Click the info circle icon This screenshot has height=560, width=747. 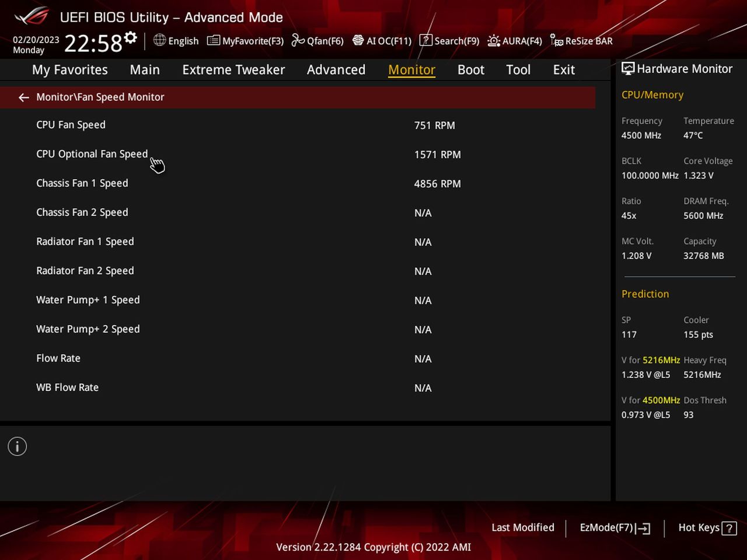coord(17,447)
